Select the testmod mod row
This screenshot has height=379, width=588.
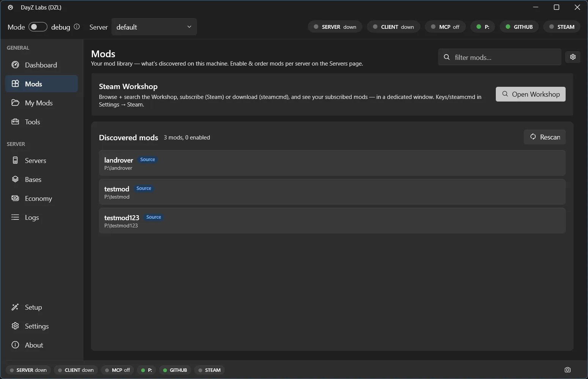(332, 192)
